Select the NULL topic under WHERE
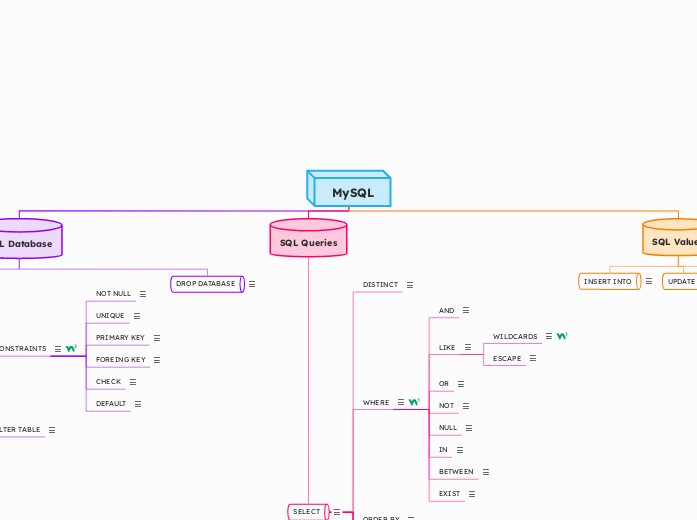Screen dimensions: 697x520 click(448, 428)
